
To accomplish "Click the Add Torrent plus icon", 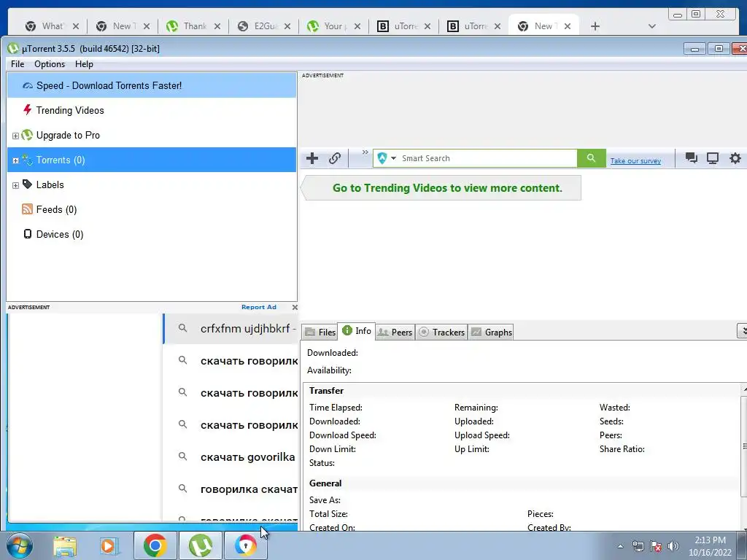I will (312, 158).
